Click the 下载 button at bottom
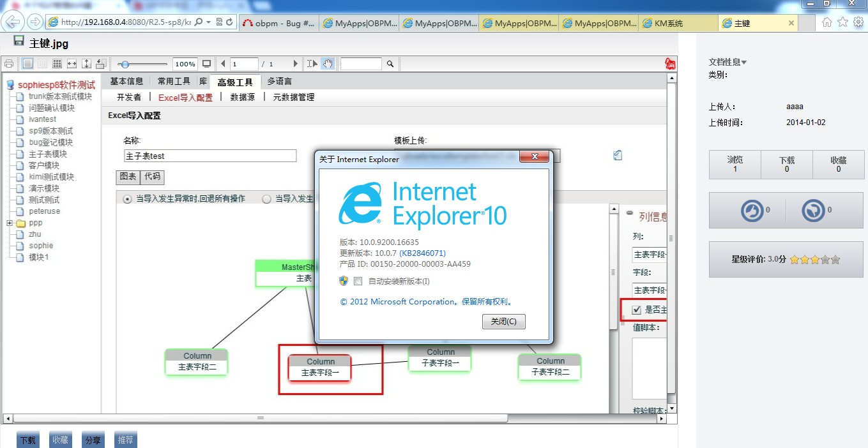868x448 pixels. [x=27, y=440]
